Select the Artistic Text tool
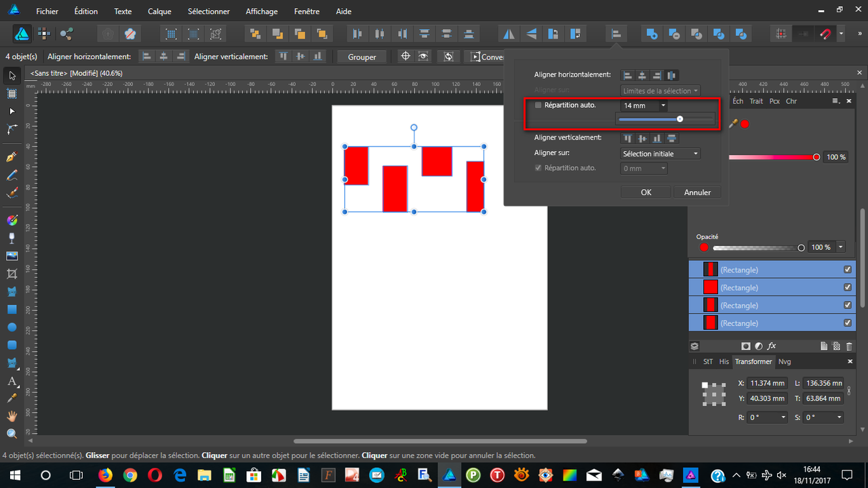868x488 pixels. coord(12,380)
